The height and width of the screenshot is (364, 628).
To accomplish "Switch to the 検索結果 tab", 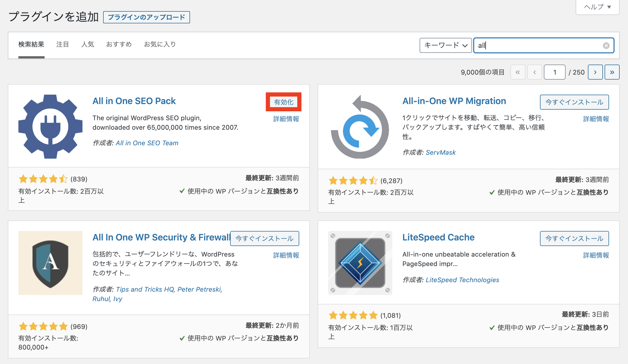I will pyautogui.click(x=31, y=45).
